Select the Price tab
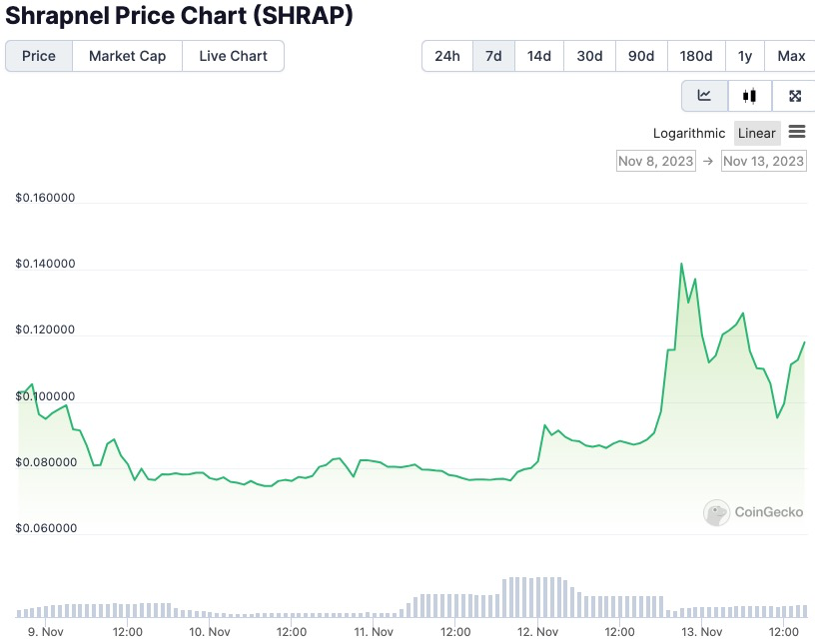Screen dimensions: 815x644 click(39, 56)
